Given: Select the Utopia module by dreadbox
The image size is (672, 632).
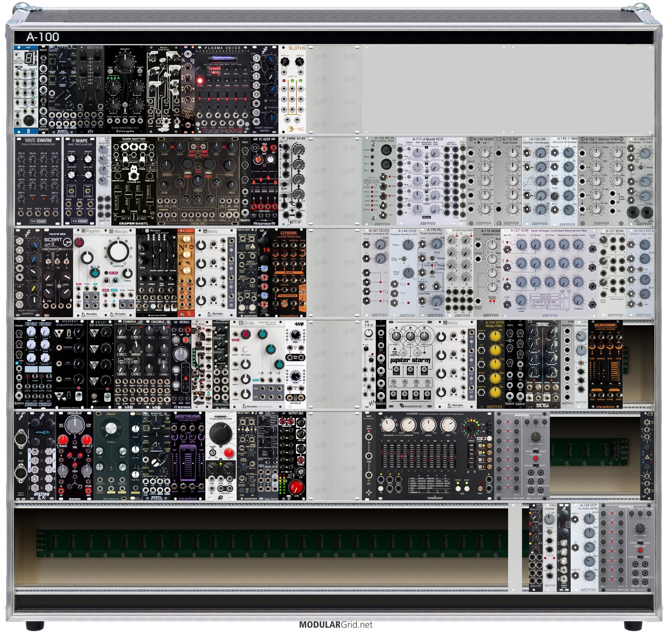Looking at the screenshot, I should click(x=289, y=273).
